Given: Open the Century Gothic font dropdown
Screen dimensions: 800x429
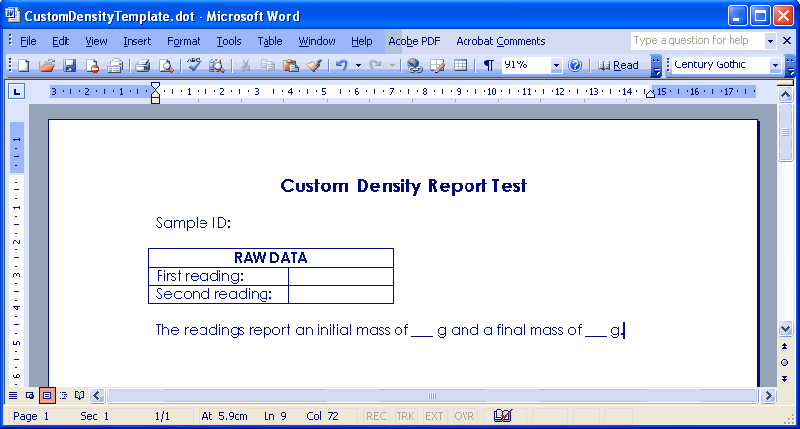Looking at the screenshot, I should tap(775, 65).
